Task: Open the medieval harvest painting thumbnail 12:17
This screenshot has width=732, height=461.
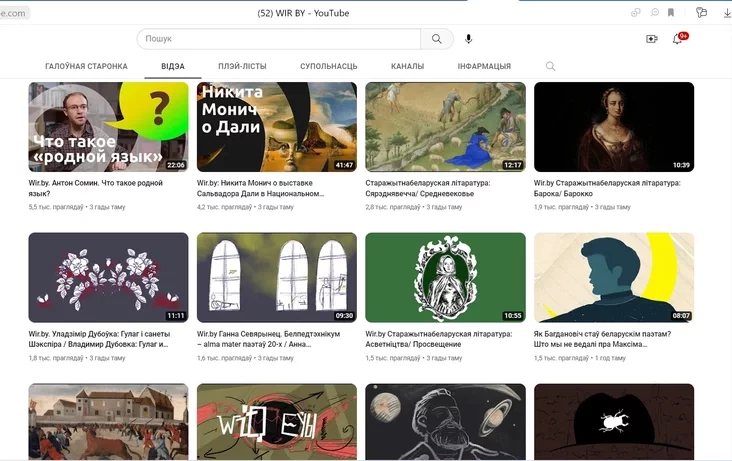Action: click(445, 127)
